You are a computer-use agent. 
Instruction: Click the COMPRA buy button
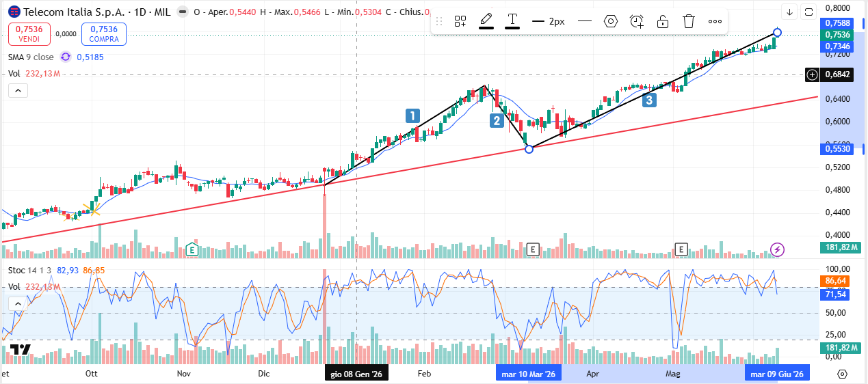tap(103, 33)
